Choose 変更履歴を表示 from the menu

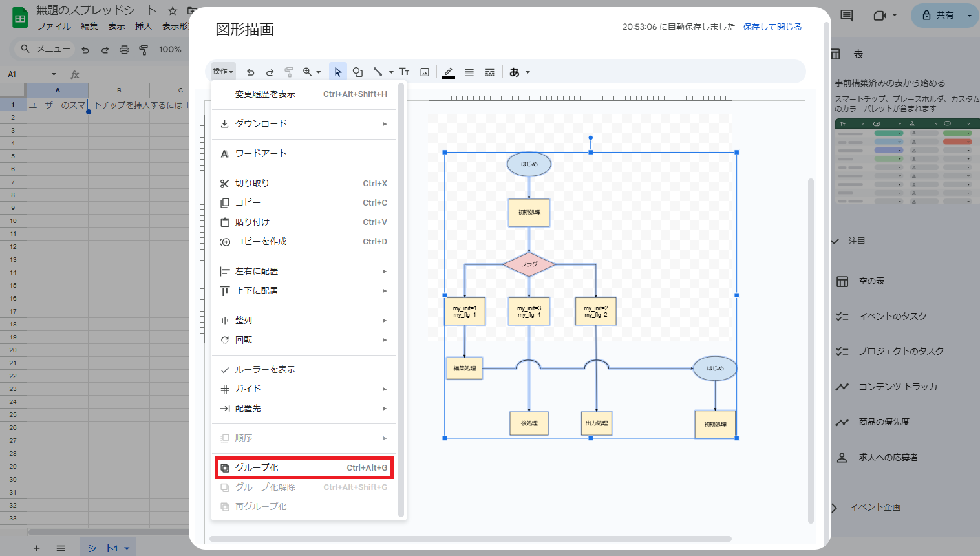point(304,94)
